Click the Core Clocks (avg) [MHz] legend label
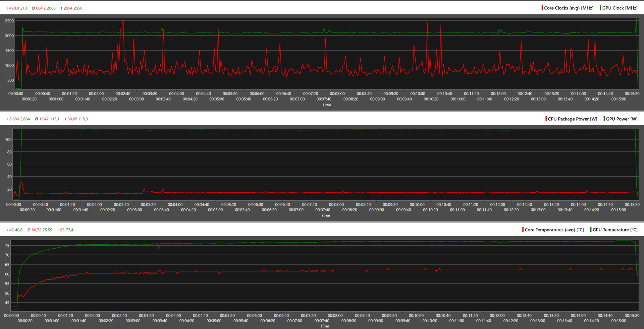 coord(569,8)
